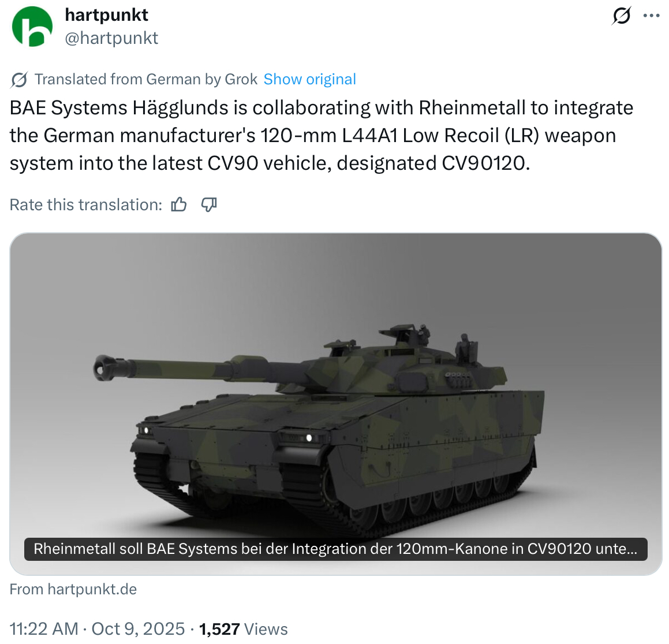Rate the translation with thumbs down
This screenshot has height=644, width=669.
coord(208,204)
